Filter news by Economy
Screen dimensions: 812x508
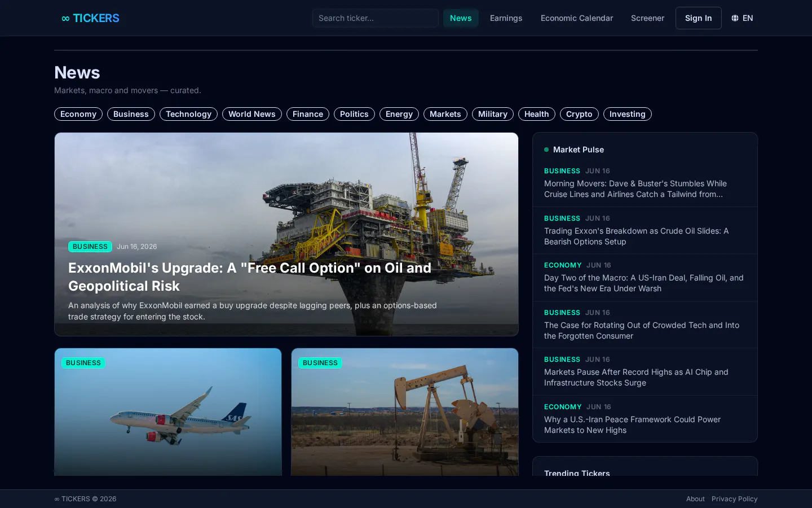point(78,114)
